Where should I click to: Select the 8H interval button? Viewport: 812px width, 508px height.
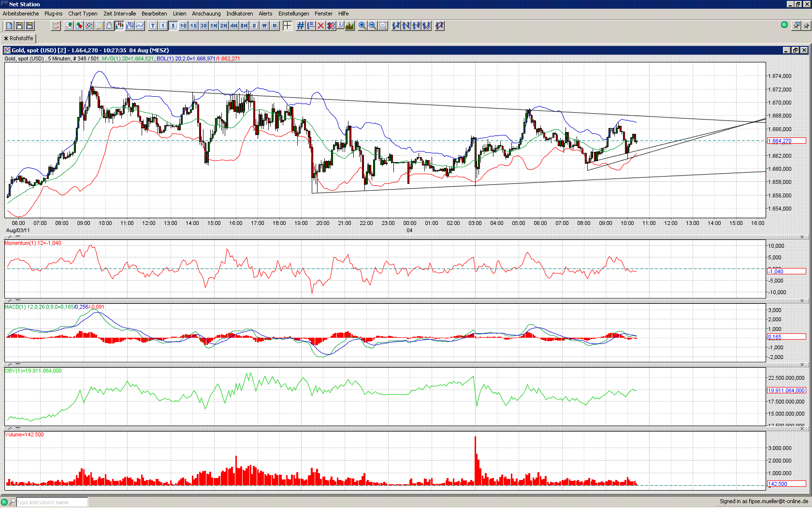coord(244,26)
